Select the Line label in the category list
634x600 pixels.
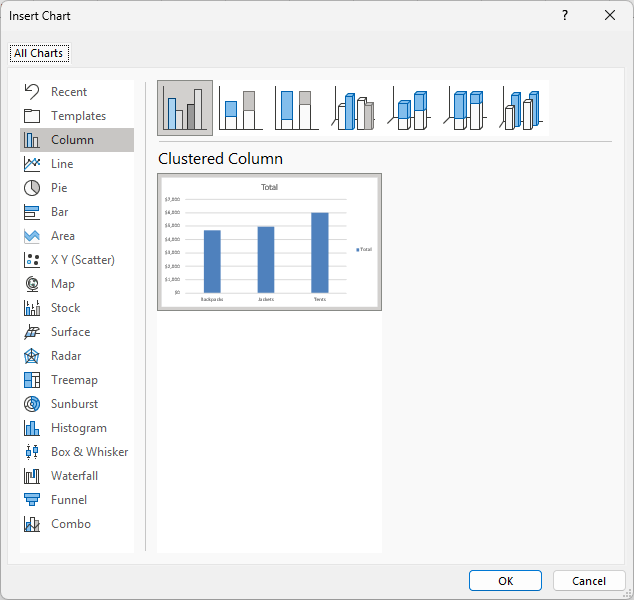tap(62, 164)
